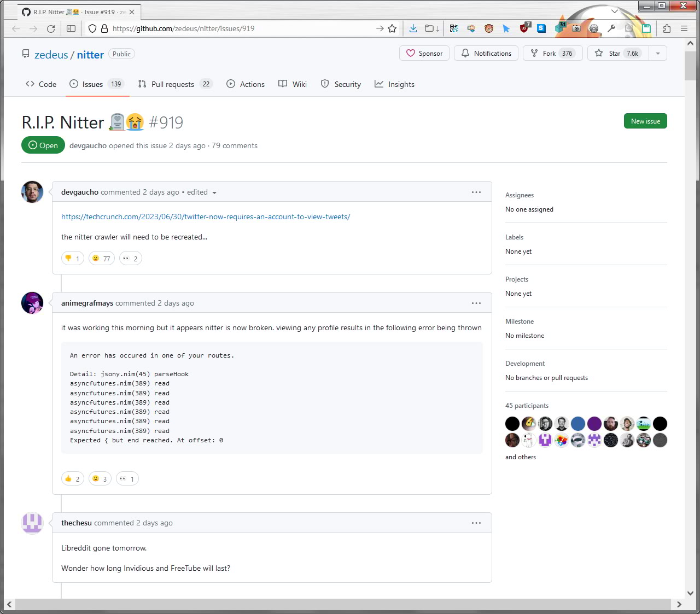The width and height of the screenshot is (700, 614).
Task: Open the Firefox sidebar panel icon
Action: [71, 28]
